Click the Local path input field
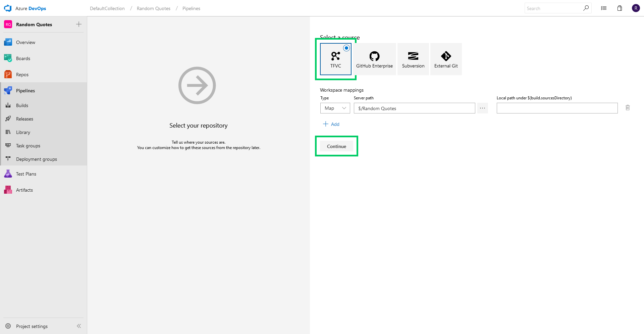The image size is (644, 334). [x=557, y=108]
